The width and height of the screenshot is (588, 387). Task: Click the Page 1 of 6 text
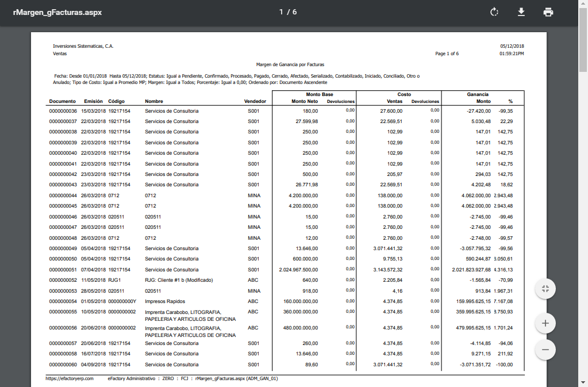[x=447, y=53]
